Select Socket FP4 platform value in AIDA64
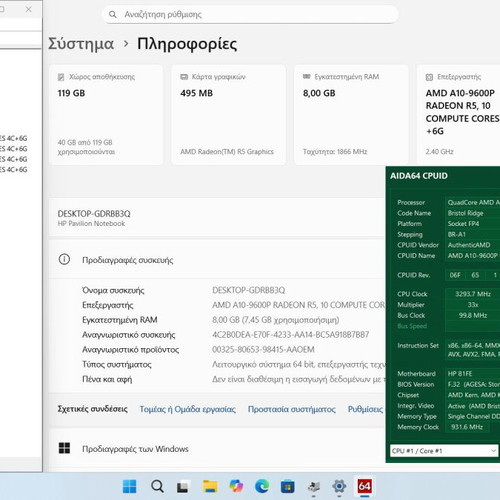 pyautogui.click(x=463, y=224)
